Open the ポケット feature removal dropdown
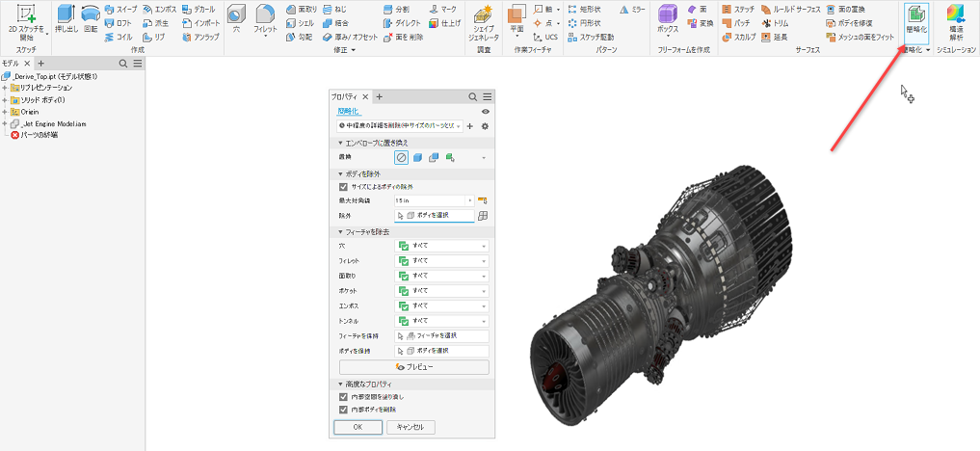Image resolution: width=980 pixels, height=451 pixels. [x=442, y=290]
